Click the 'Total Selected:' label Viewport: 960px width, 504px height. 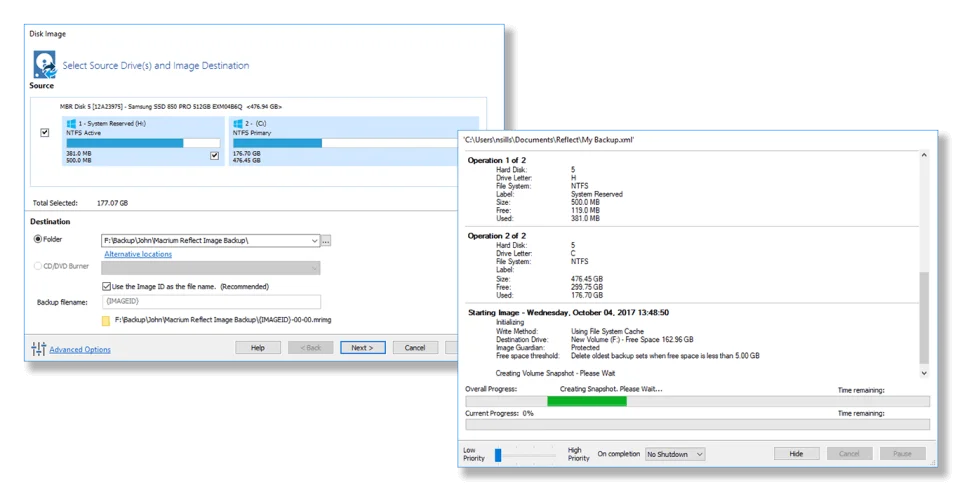pyautogui.click(x=55, y=203)
